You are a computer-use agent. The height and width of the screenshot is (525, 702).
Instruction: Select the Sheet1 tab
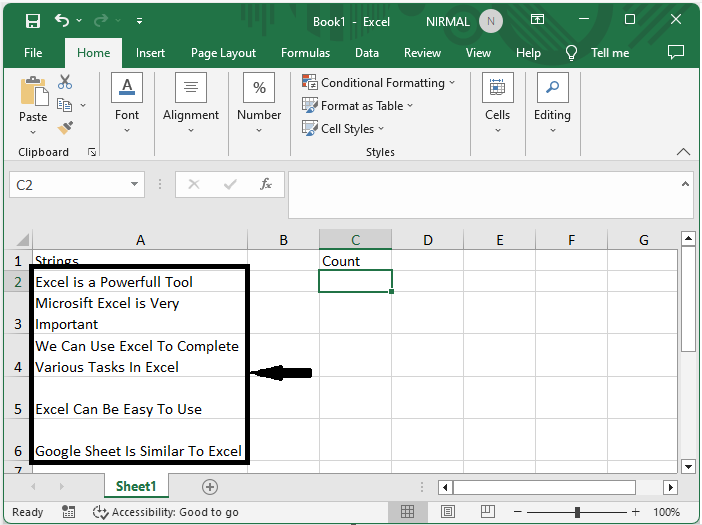click(x=136, y=487)
